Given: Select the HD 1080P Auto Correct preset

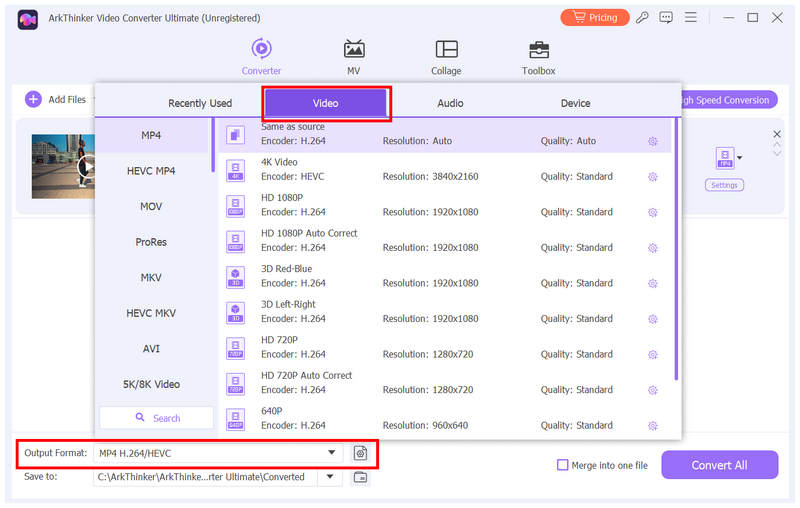Looking at the screenshot, I should pyautogui.click(x=444, y=241).
